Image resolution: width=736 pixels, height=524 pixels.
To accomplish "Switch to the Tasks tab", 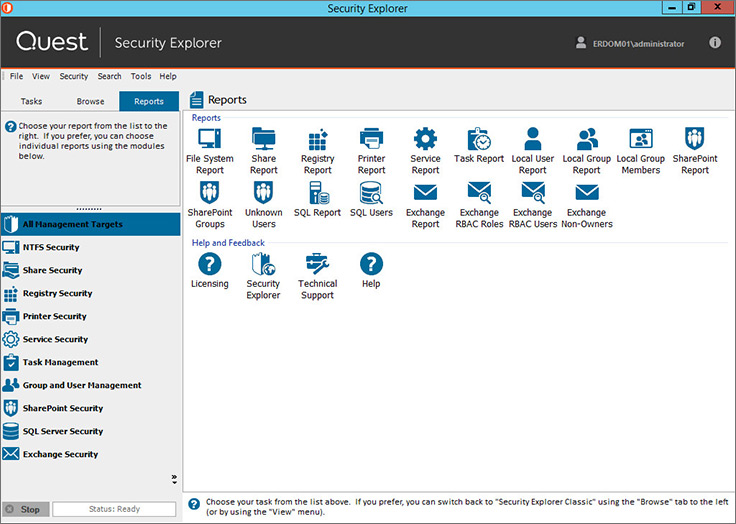I will (x=31, y=101).
